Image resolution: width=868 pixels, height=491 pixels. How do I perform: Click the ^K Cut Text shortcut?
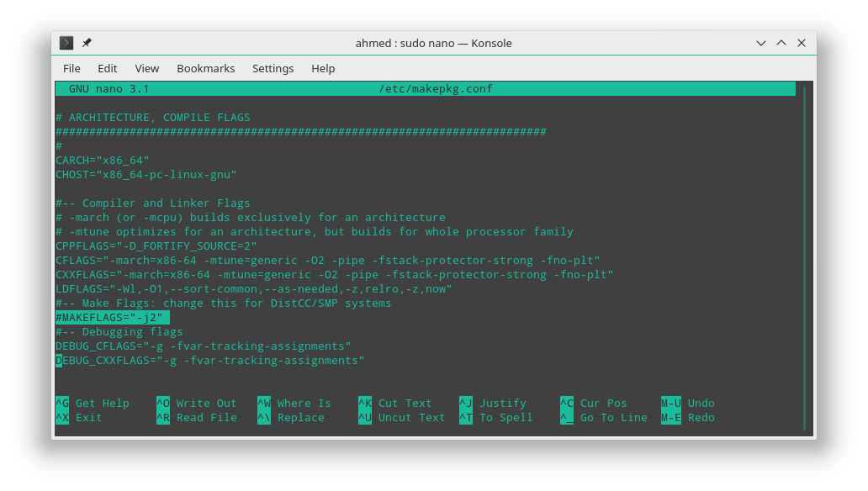394,404
